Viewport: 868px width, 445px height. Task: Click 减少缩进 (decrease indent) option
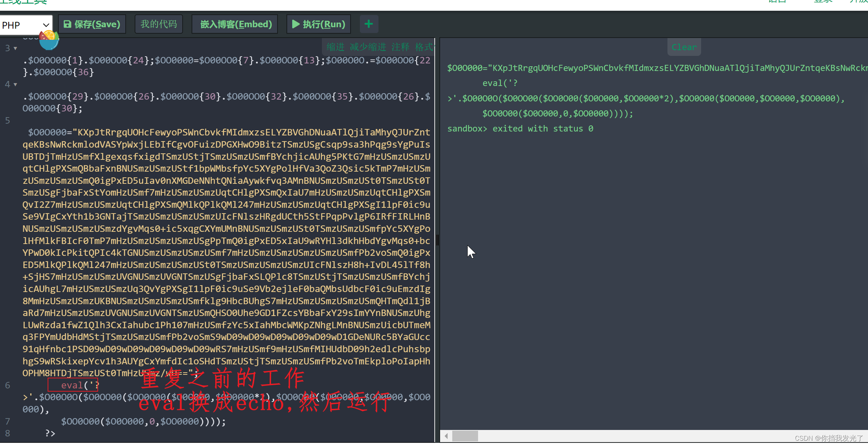tap(368, 47)
